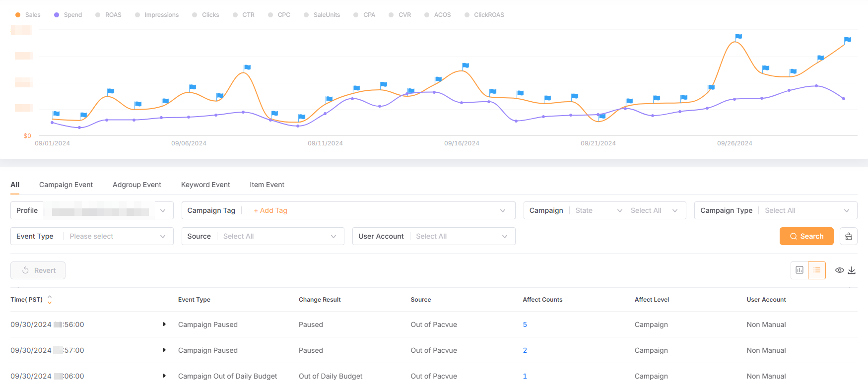Switch to list view icon
The width and height of the screenshot is (868, 387).
[x=816, y=270]
